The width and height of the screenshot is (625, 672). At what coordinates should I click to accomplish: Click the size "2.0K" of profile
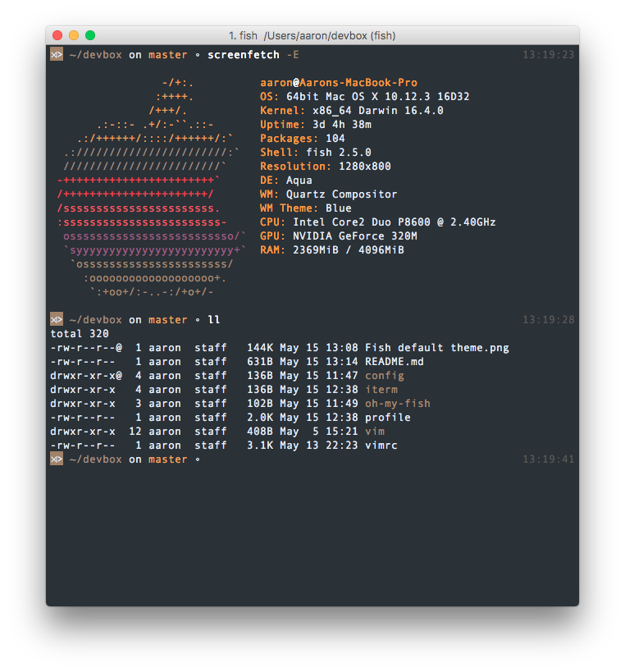pyautogui.click(x=260, y=418)
